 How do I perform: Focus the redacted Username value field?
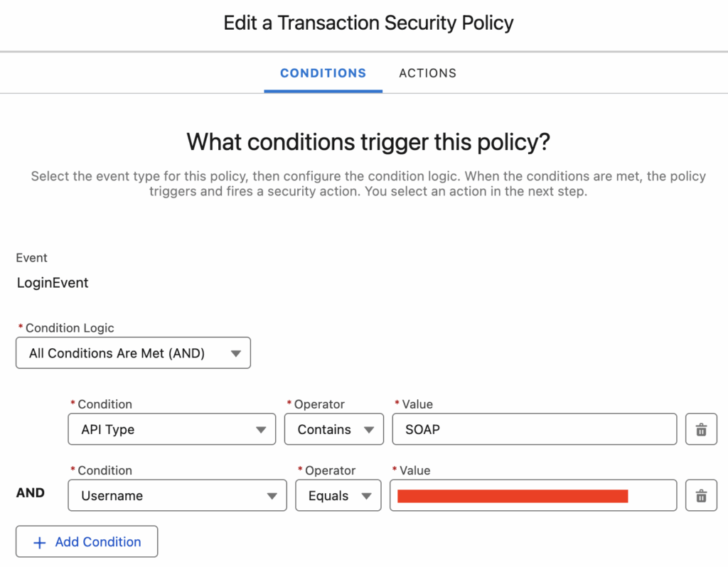pyautogui.click(x=532, y=496)
